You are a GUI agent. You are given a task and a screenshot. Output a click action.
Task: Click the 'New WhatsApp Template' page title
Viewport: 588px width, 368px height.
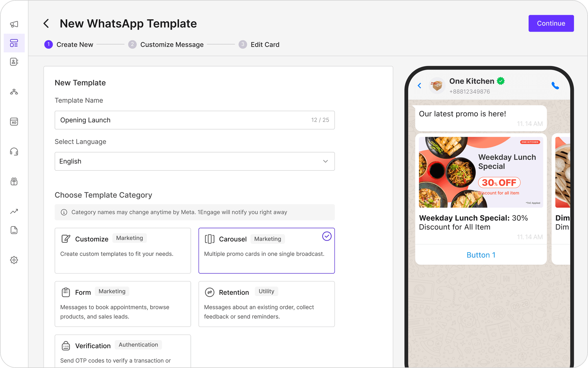click(x=128, y=24)
